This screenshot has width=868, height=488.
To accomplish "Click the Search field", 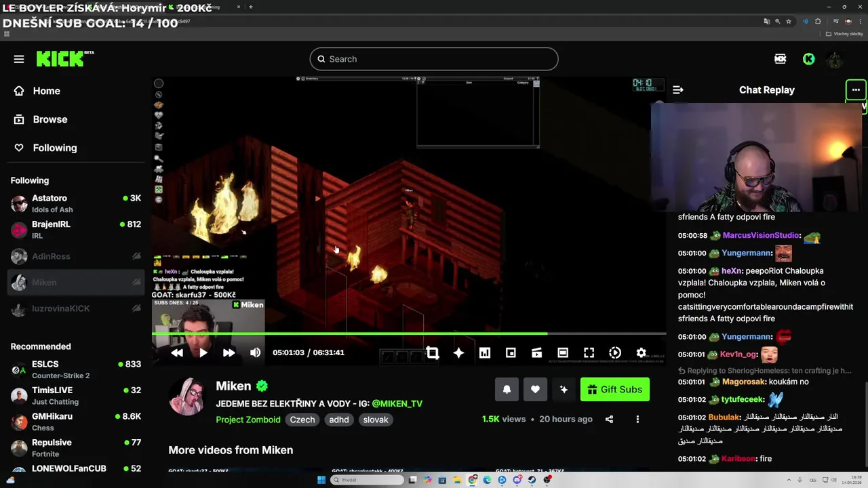I will tap(434, 59).
